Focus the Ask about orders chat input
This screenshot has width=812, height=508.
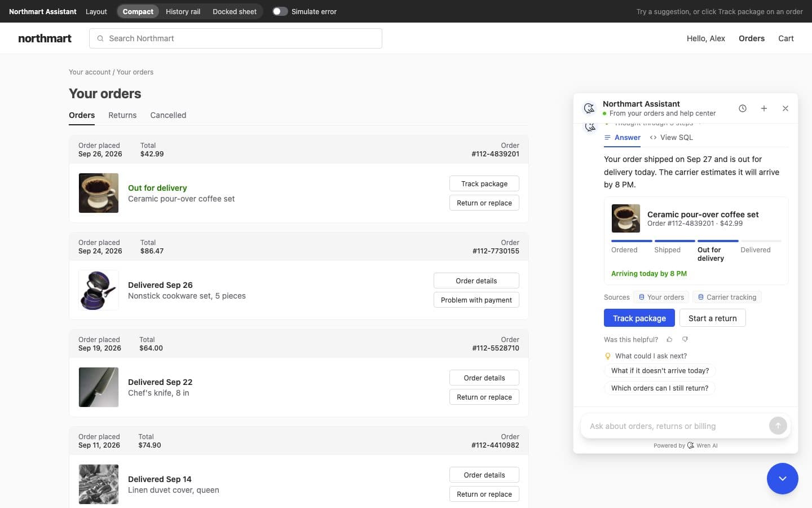677,426
